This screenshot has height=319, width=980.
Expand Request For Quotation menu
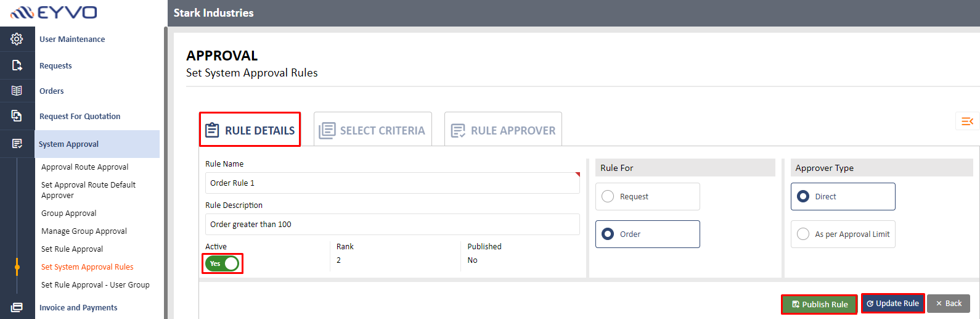[x=80, y=116]
